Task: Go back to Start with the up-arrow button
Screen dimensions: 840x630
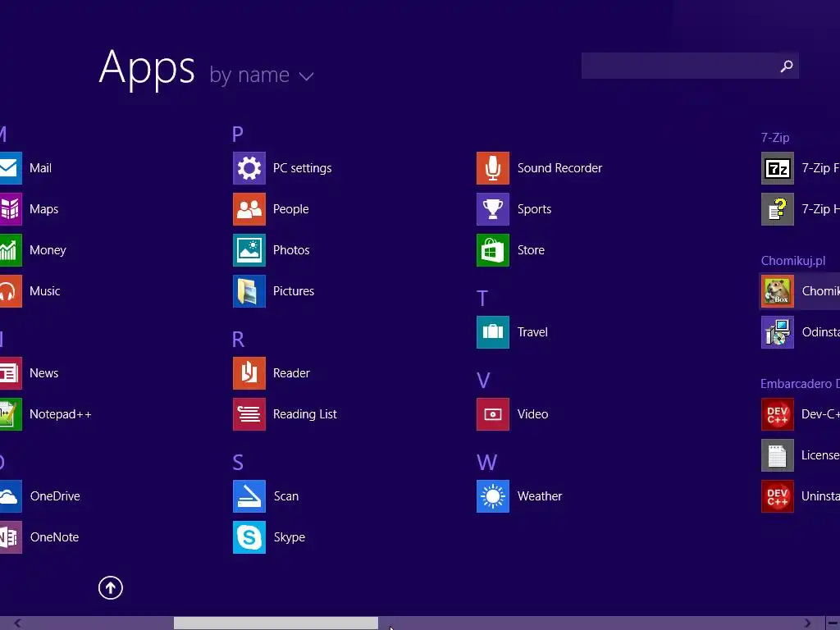Action: (111, 587)
